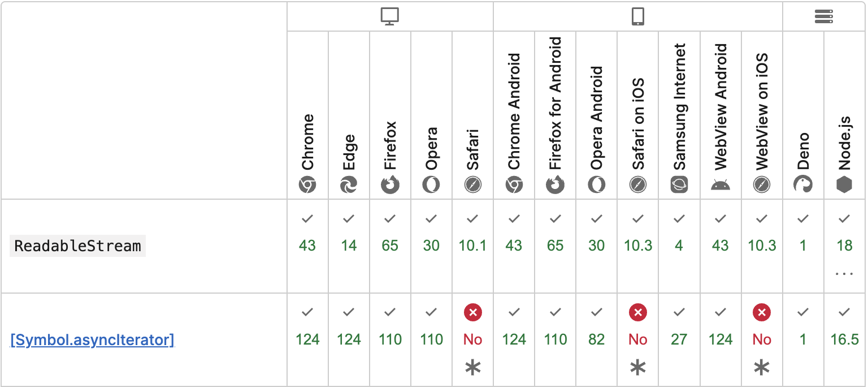
Task: Open the [Symbol.asyncIterator] link
Action: (x=92, y=340)
